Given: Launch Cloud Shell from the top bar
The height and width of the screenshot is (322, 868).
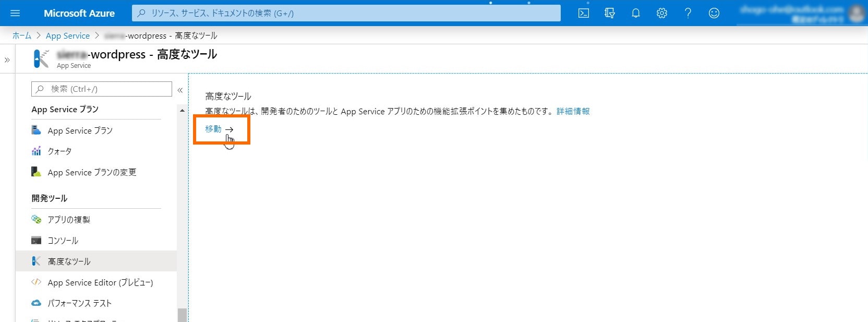Looking at the screenshot, I should pos(584,13).
